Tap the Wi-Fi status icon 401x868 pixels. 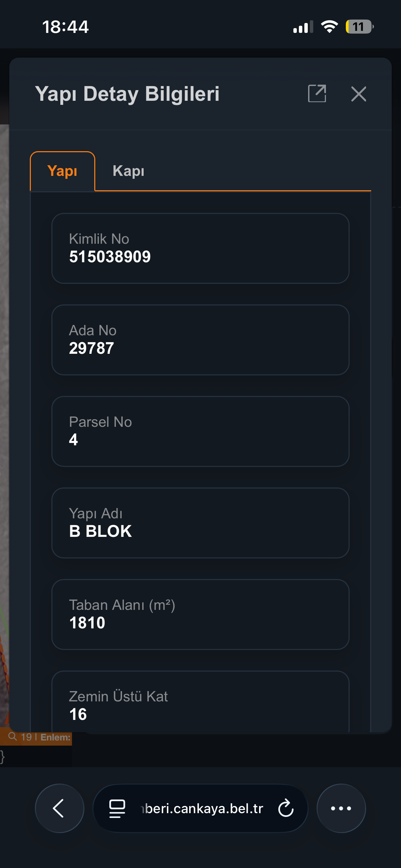[x=329, y=27]
